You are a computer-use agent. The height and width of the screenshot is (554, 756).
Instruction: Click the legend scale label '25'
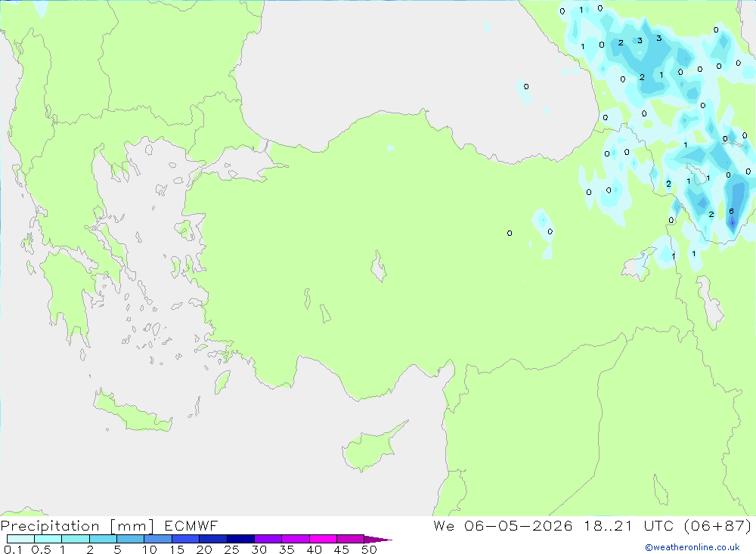232,549
